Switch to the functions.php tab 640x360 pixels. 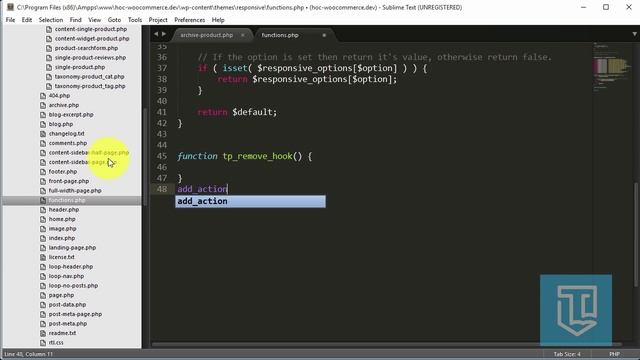pos(280,35)
